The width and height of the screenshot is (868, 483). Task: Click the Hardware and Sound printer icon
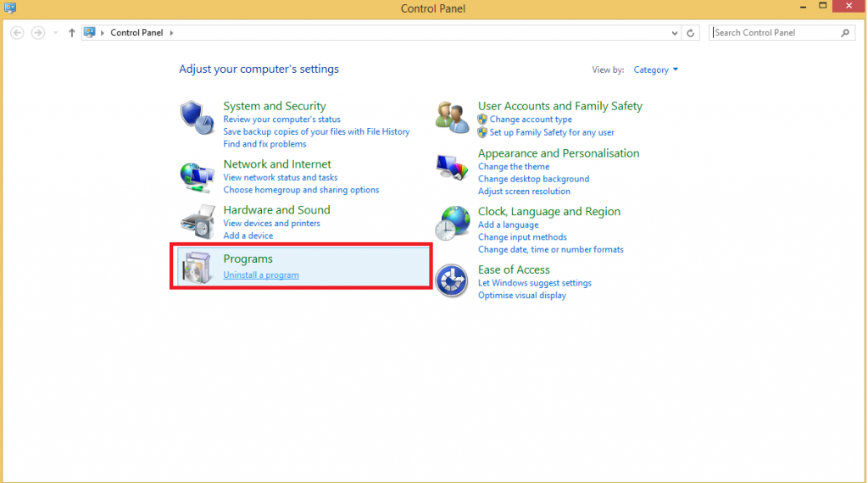(198, 222)
